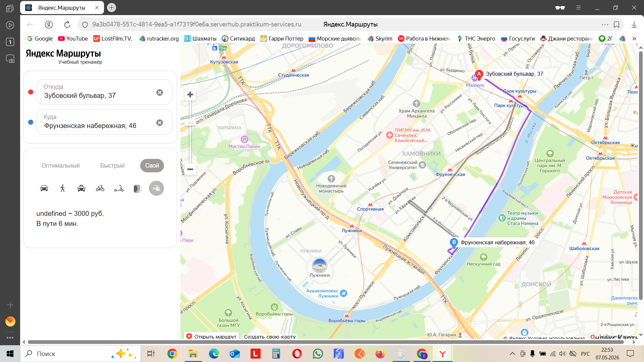The height and width of the screenshot is (362, 644).
Task: Click the Воробьёвы горы metro station label
Action: click(x=347, y=320)
